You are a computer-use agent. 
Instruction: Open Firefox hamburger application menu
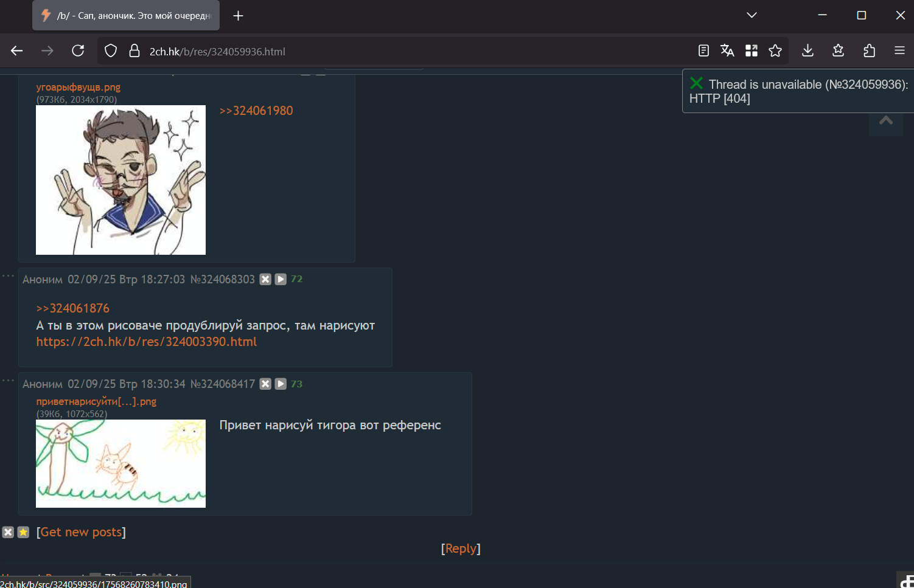pos(899,51)
